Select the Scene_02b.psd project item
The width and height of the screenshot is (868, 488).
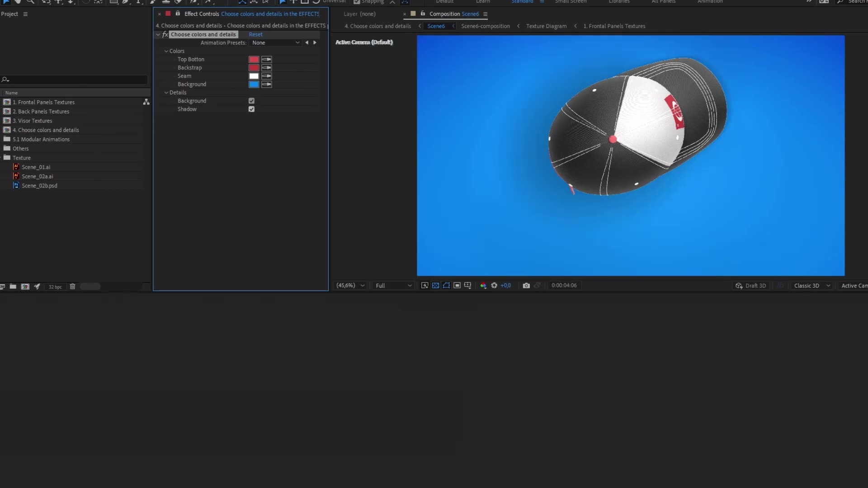pyautogui.click(x=40, y=185)
